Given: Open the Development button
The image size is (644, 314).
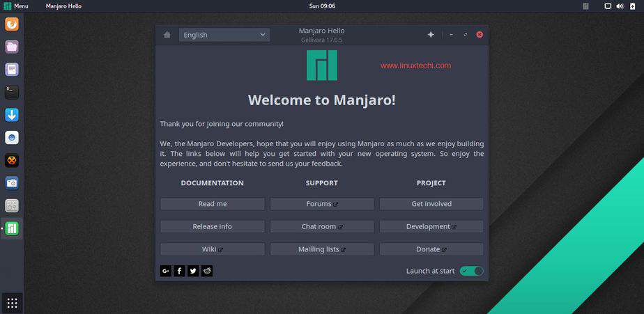Looking at the screenshot, I should (x=431, y=226).
